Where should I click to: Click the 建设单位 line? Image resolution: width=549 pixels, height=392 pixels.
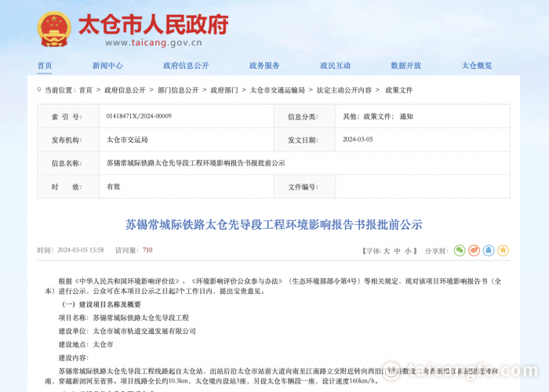pos(127,331)
